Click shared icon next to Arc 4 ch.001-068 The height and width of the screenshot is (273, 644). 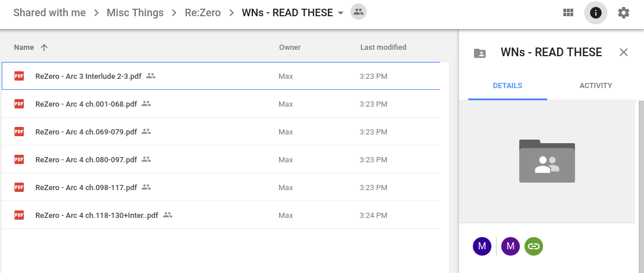(x=146, y=104)
